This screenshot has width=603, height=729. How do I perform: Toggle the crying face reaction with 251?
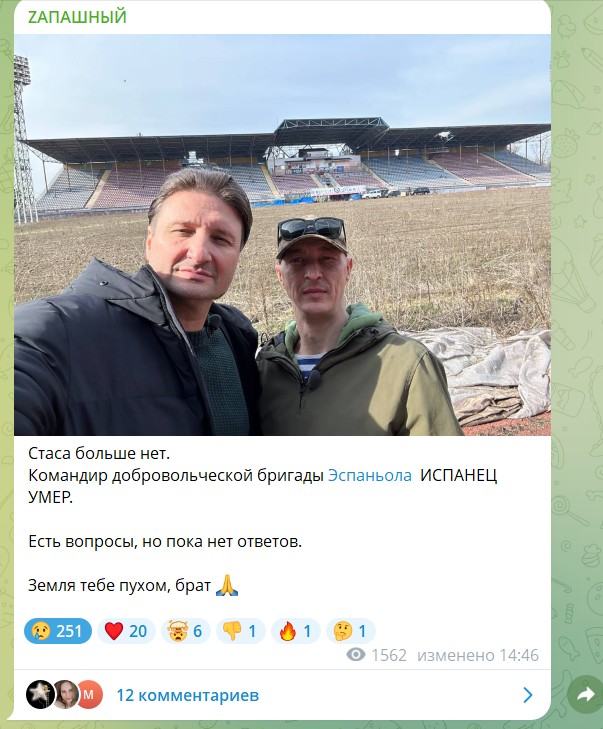[58, 631]
